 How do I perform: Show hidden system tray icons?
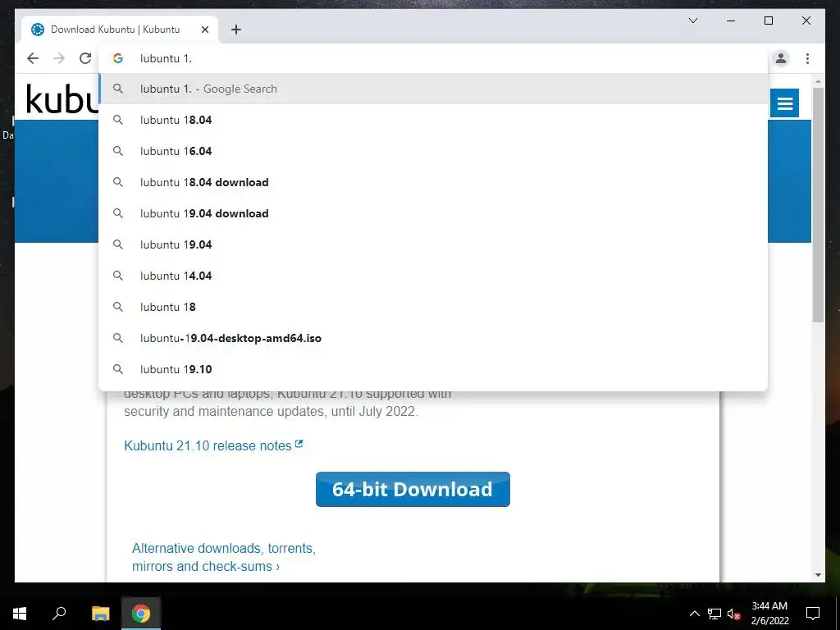[x=694, y=614]
